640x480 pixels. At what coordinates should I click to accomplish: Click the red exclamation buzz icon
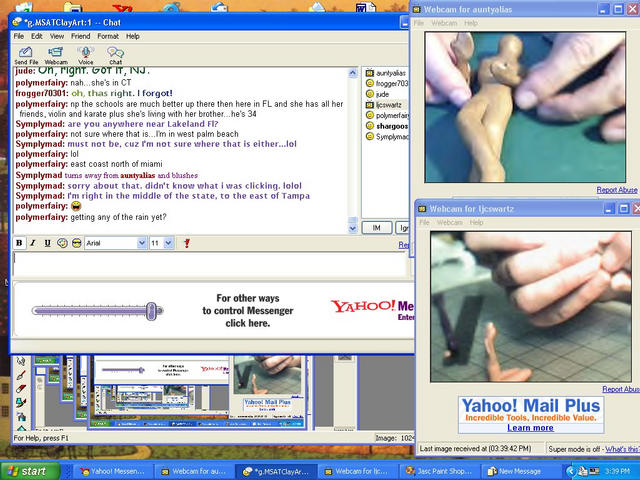[x=187, y=243]
